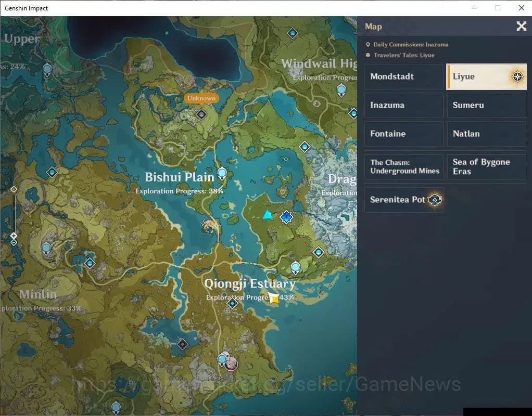Select the diamond marker at Dragonspine's southwest edge
Viewport: 532px width, 416px height.
pyautogui.click(x=318, y=252)
